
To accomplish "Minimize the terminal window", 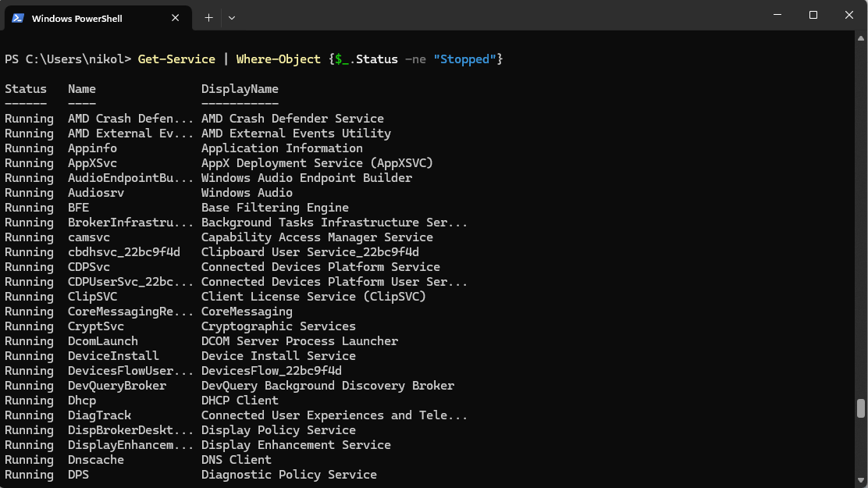I will tap(777, 15).
